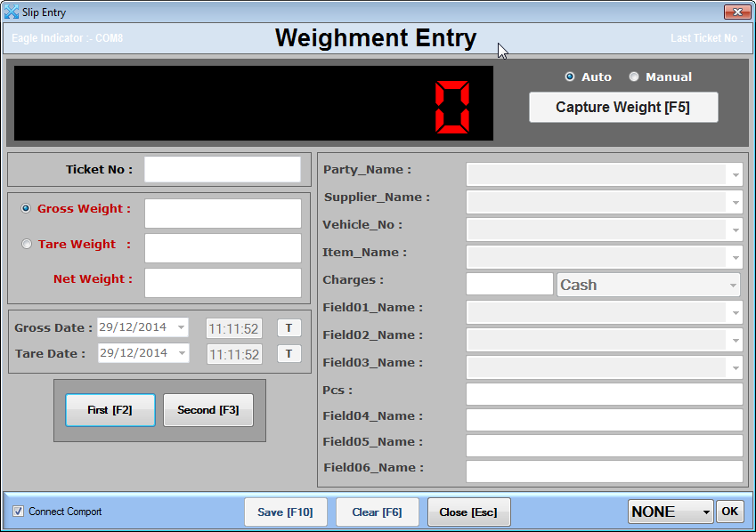Focus the Charges amount field

[509, 284]
